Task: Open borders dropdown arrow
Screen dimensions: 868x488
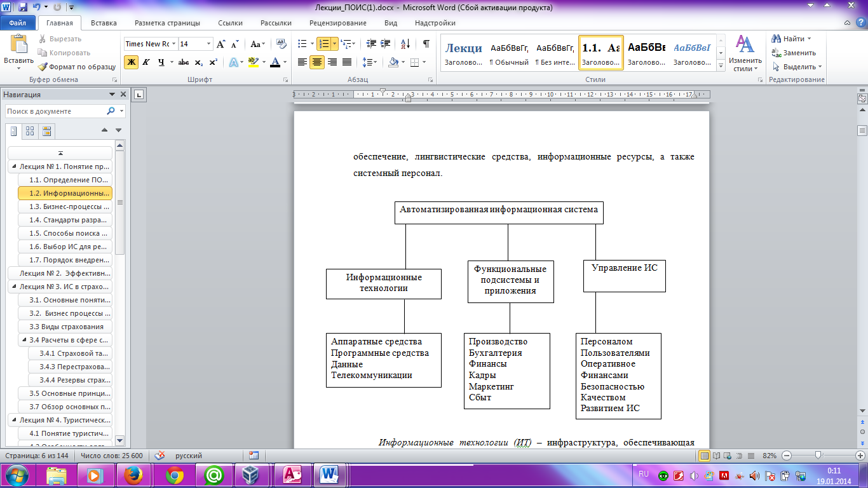Action: (x=424, y=62)
